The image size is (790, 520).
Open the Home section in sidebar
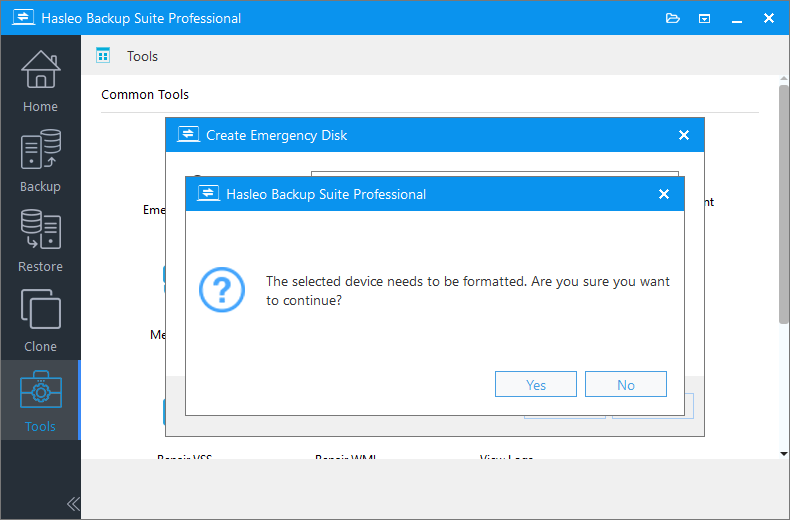[40, 81]
